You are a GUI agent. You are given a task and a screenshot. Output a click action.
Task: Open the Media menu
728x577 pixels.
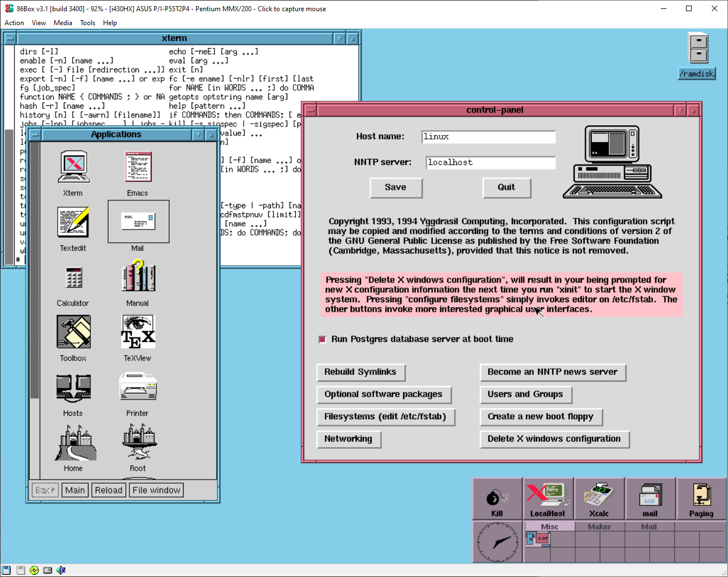[x=63, y=23]
